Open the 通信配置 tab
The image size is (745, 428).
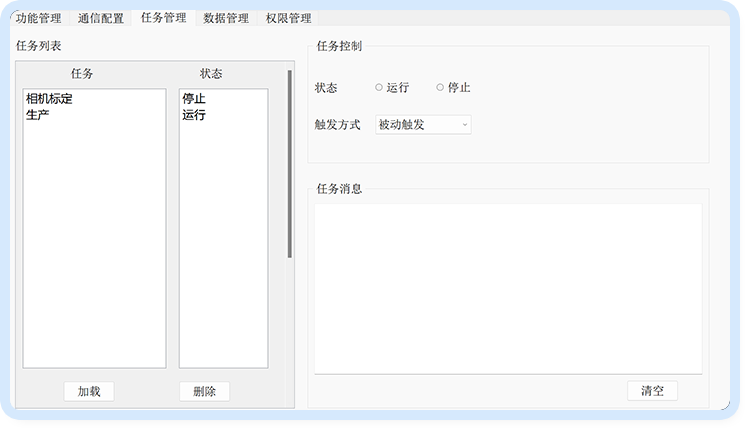pos(101,18)
